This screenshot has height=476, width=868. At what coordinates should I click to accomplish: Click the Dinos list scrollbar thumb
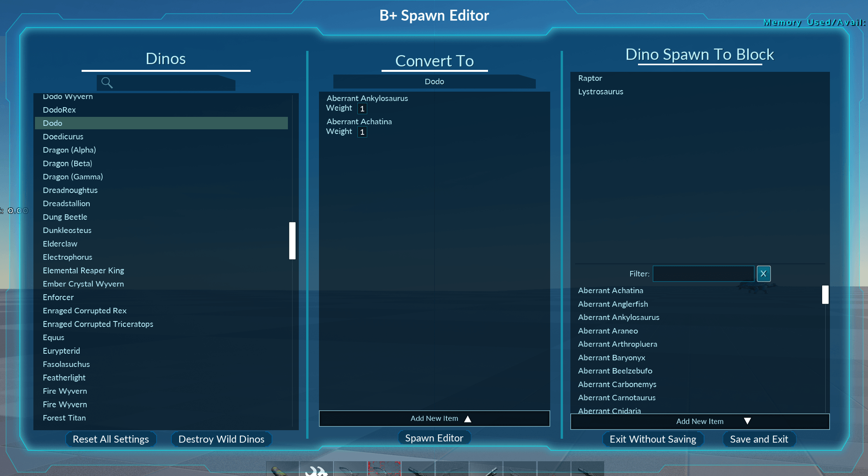tap(292, 240)
